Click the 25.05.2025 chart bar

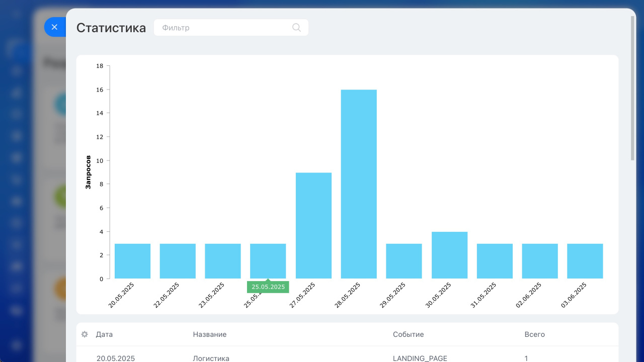(x=268, y=261)
